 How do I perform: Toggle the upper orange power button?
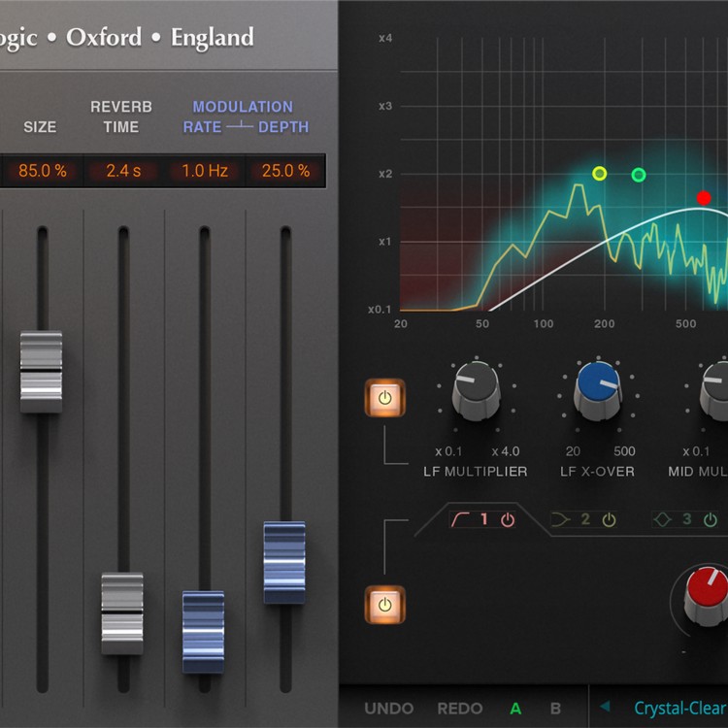(385, 398)
